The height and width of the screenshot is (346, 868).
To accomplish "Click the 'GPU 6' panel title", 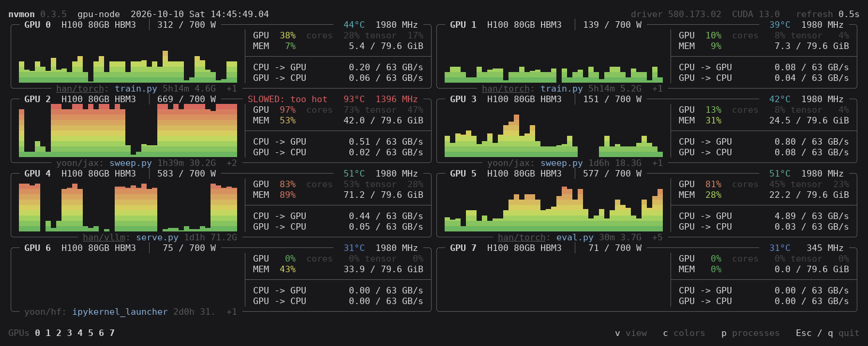I will 38,248.
